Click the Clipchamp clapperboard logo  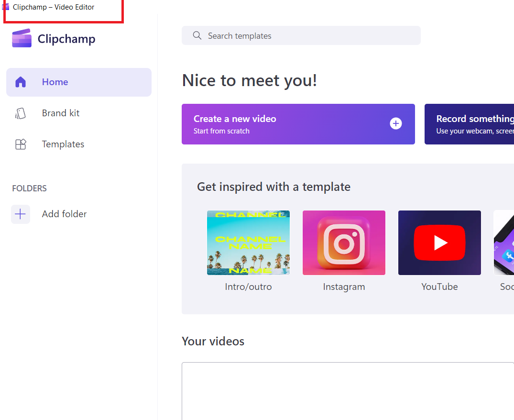tap(22, 38)
